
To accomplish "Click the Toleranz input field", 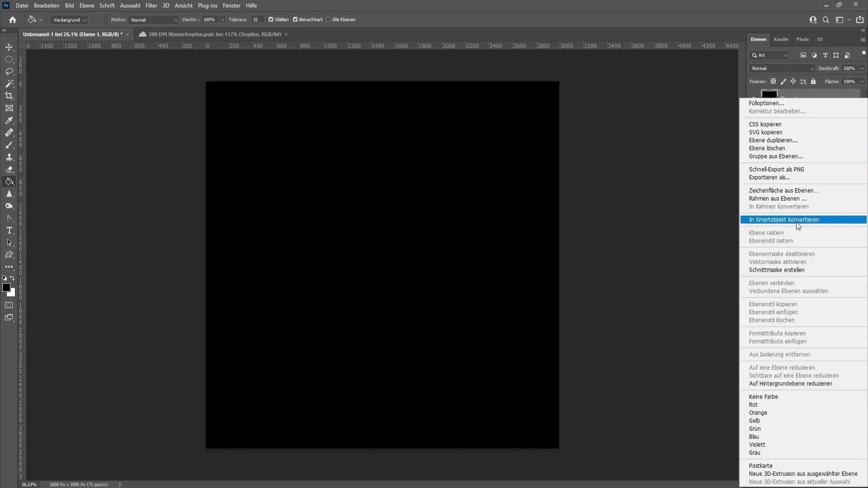I will [x=257, y=20].
